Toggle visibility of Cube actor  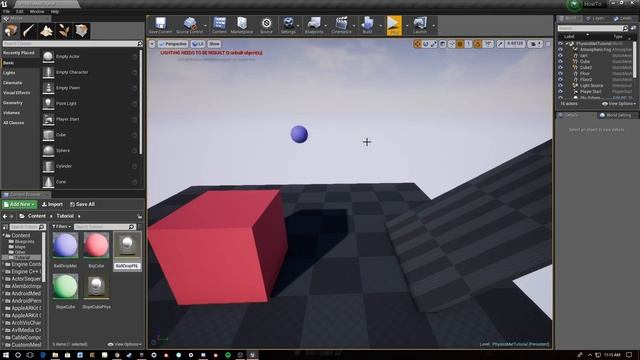(560, 62)
